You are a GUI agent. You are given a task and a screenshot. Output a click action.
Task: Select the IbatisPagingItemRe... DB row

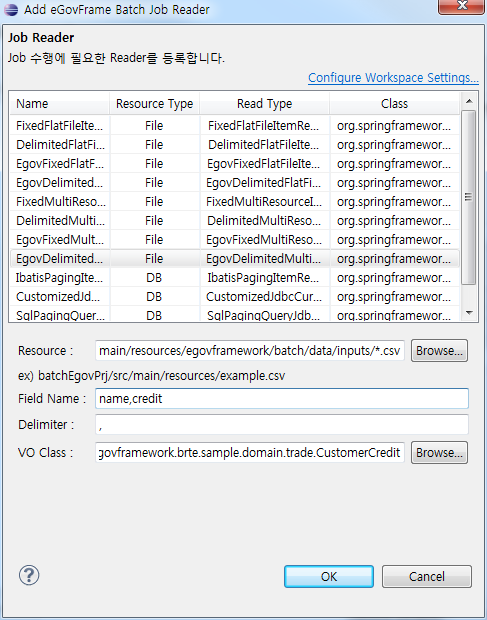click(x=235, y=278)
